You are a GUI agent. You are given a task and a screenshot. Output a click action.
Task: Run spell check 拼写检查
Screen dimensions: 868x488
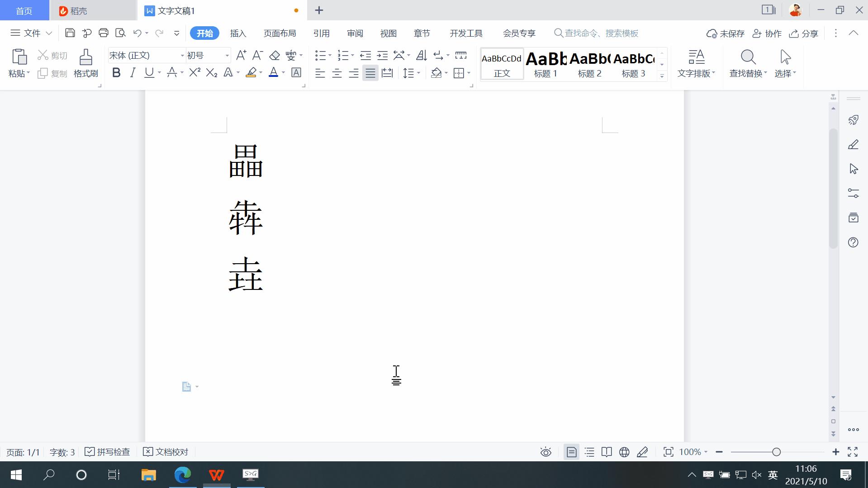pyautogui.click(x=107, y=451)
